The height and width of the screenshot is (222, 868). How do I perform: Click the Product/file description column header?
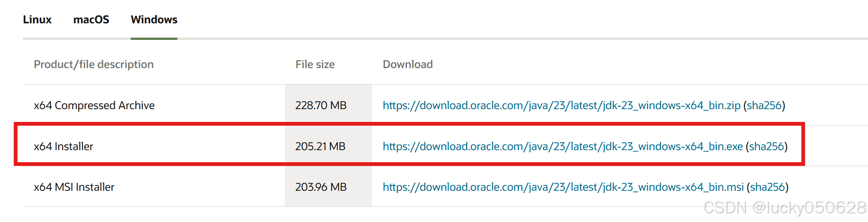[x=94, y=64]
